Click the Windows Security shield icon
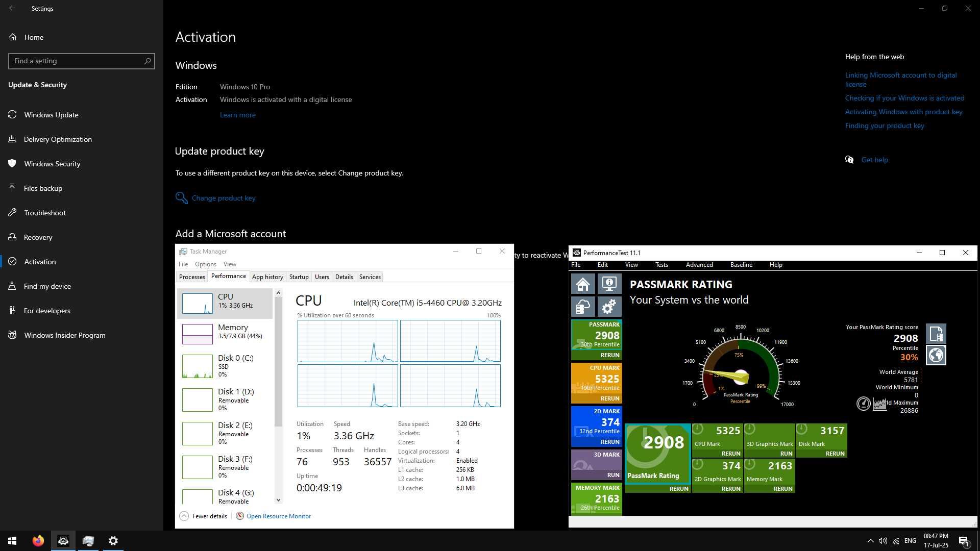This screenshot has width=980, height=551. (x=13, y=164)
